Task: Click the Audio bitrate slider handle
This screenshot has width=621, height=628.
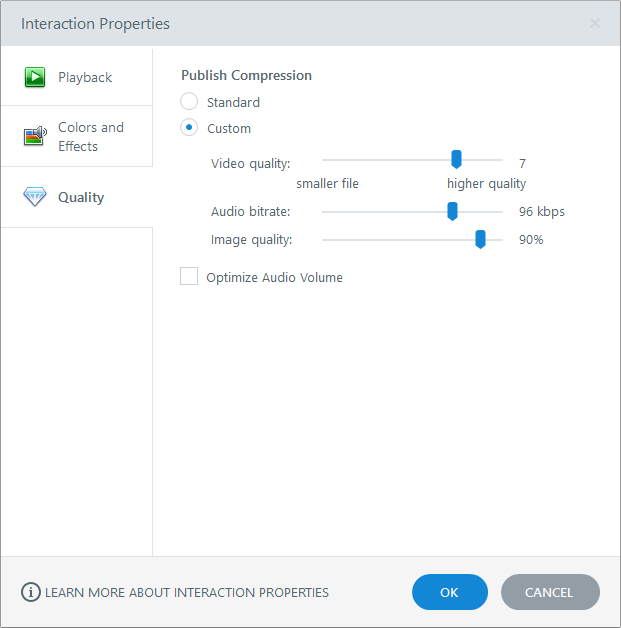Action: [x=452, y=210]
